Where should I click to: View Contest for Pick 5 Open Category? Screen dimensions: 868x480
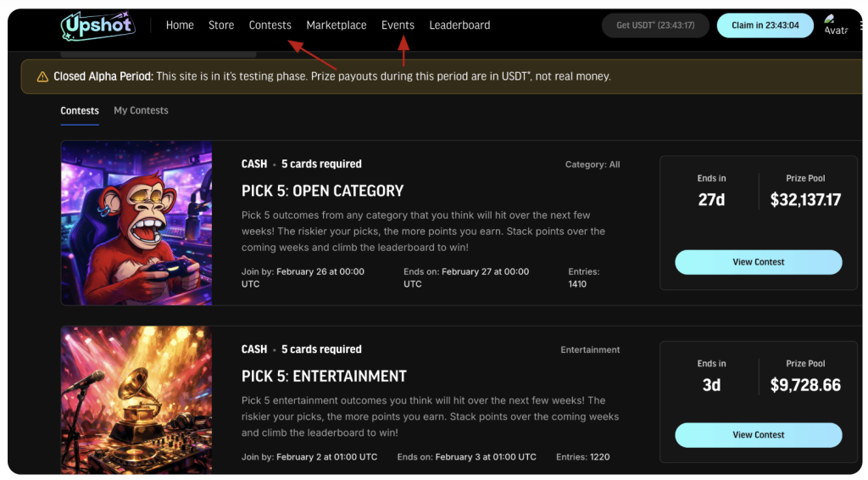pos(759,262)
